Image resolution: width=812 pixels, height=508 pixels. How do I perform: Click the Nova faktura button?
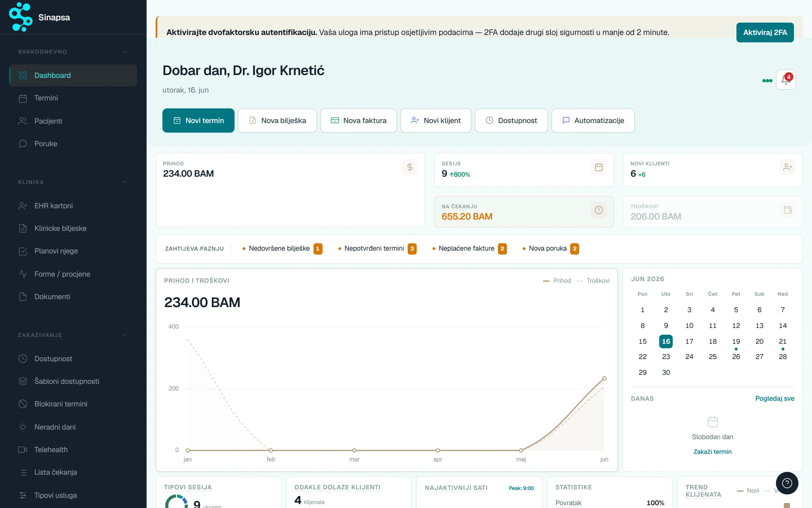(x=358, y=121)
